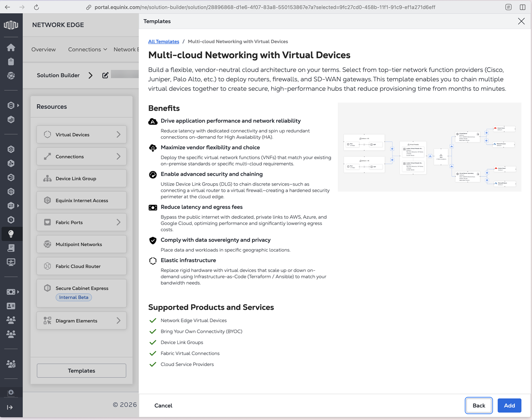The height and width of the screenshot is (420, 532).
Task: Toggle the browser side panel icon
Action: (x=523, y=7)
